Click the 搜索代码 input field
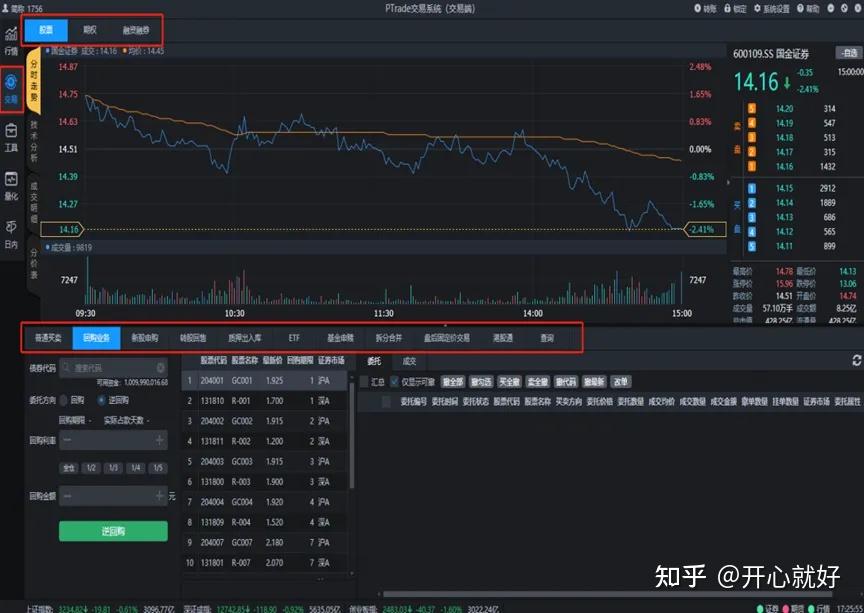The height and width of the screenshot is (613, 864). pos(112,366)
